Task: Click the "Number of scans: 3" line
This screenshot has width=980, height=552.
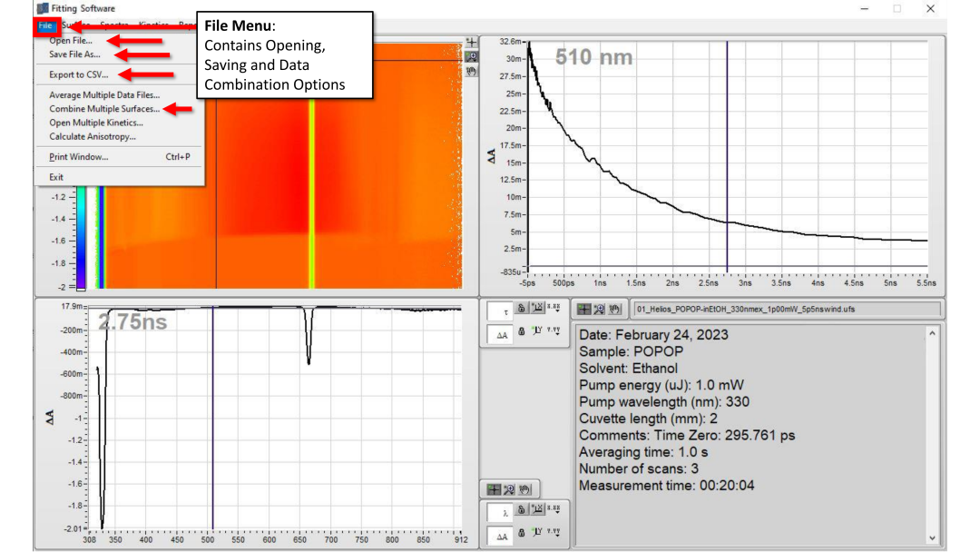Action: (x=639, y=468)
